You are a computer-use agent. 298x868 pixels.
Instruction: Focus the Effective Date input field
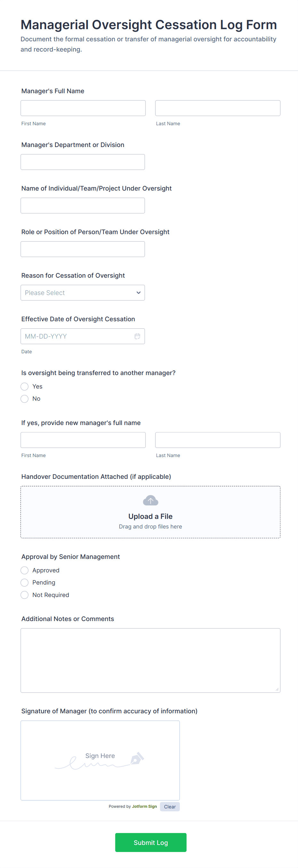(76, 336)
